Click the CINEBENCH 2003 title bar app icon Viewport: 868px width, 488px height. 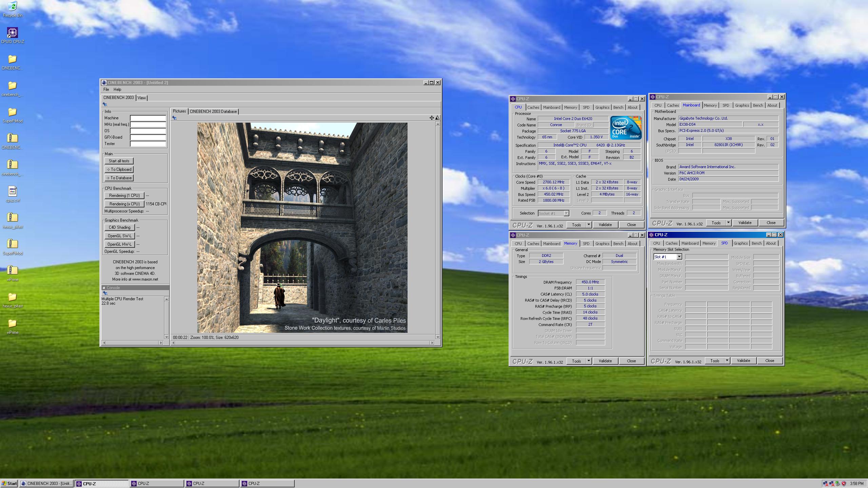104,82
